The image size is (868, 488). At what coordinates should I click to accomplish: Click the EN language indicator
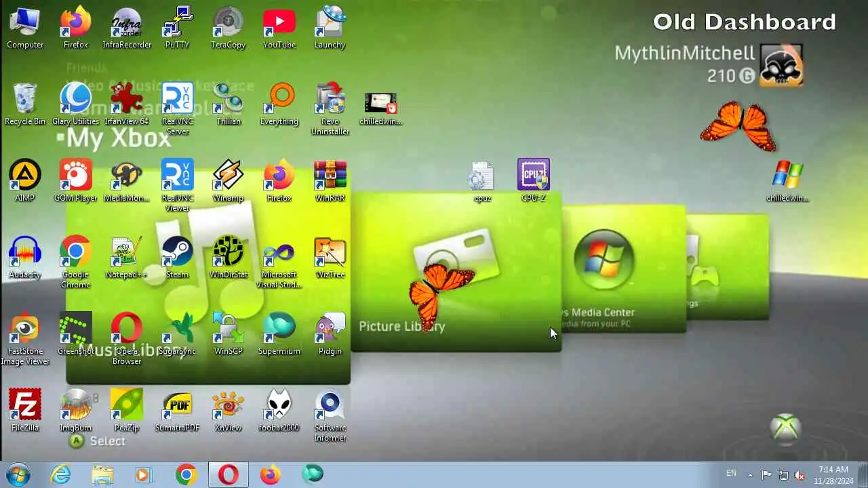coord(731,473)
